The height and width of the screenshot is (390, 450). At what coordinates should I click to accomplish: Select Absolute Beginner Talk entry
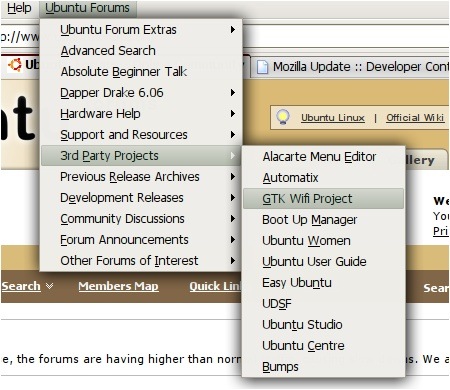141,72
